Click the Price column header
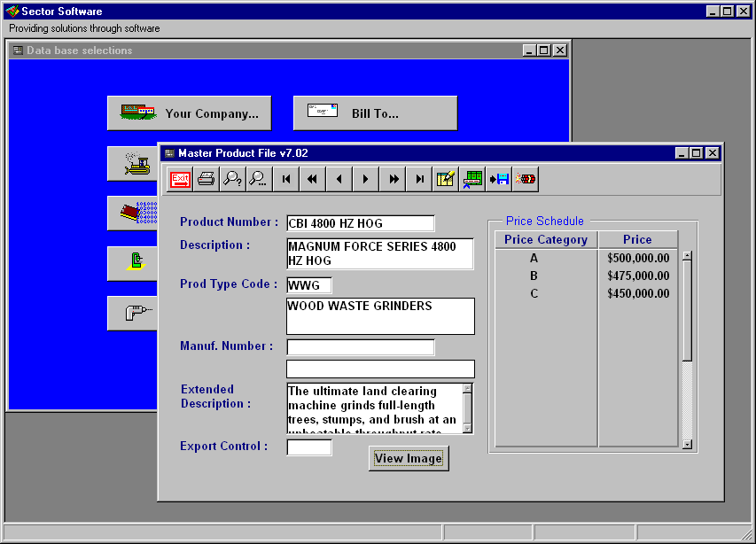Screen dimensions: 756x544 [638, 239]
